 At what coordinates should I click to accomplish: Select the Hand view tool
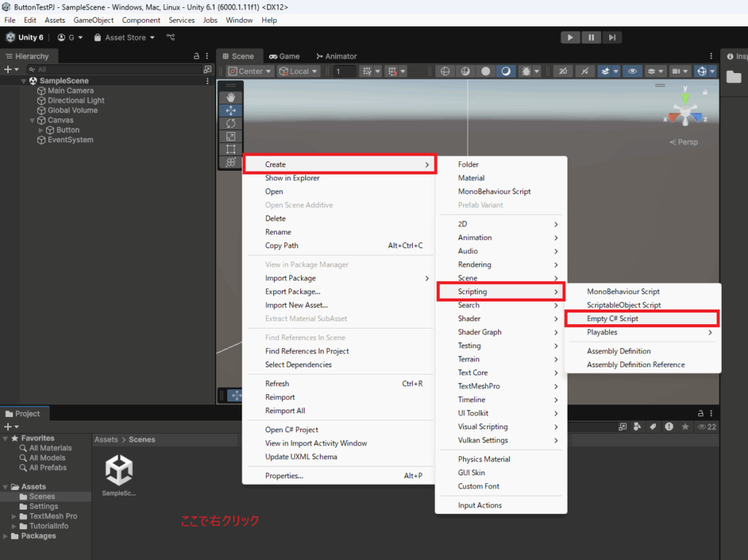coord(230,97)
